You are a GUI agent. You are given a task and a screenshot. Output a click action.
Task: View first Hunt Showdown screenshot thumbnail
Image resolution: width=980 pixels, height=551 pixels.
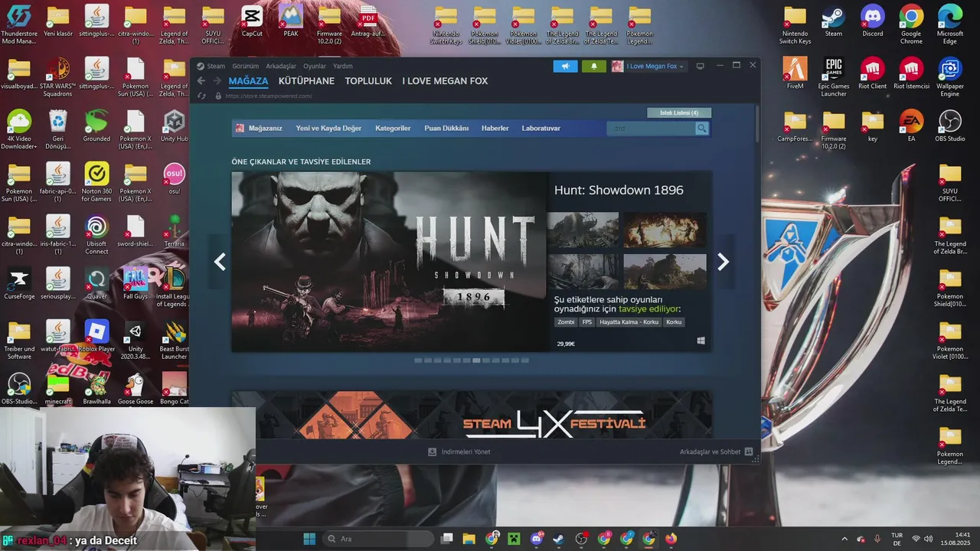coord(583,230)
